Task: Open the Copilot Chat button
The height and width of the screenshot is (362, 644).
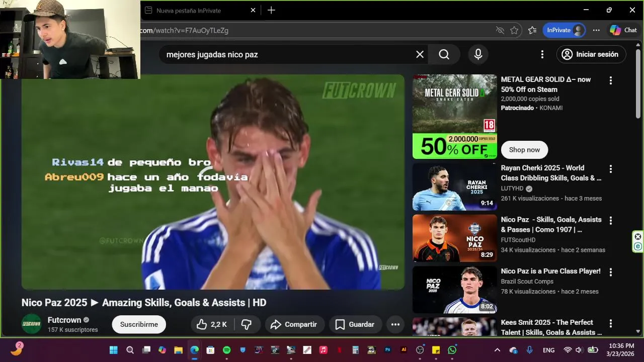Action: pos(623,30)
